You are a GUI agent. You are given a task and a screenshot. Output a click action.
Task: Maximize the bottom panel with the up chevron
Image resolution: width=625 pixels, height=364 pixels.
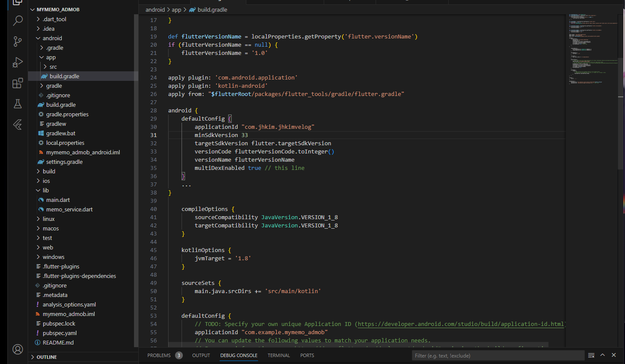(x=603, y=355)
